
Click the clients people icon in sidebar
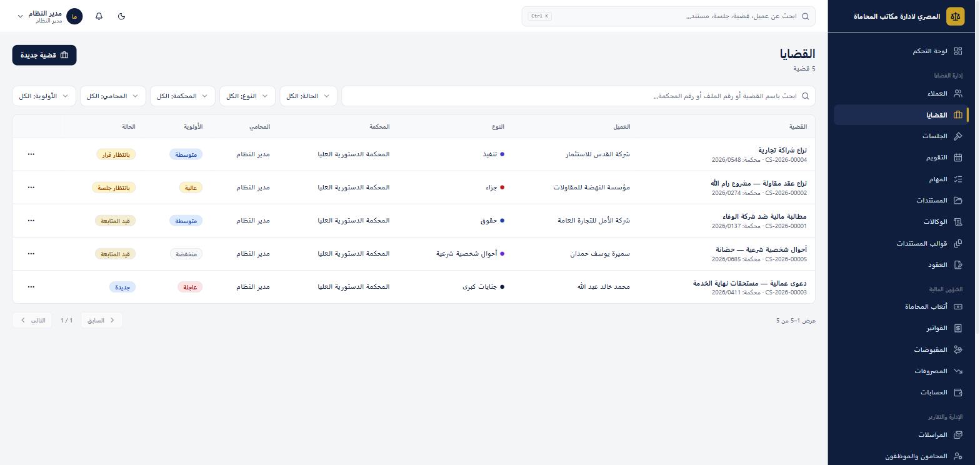(957, 94)
